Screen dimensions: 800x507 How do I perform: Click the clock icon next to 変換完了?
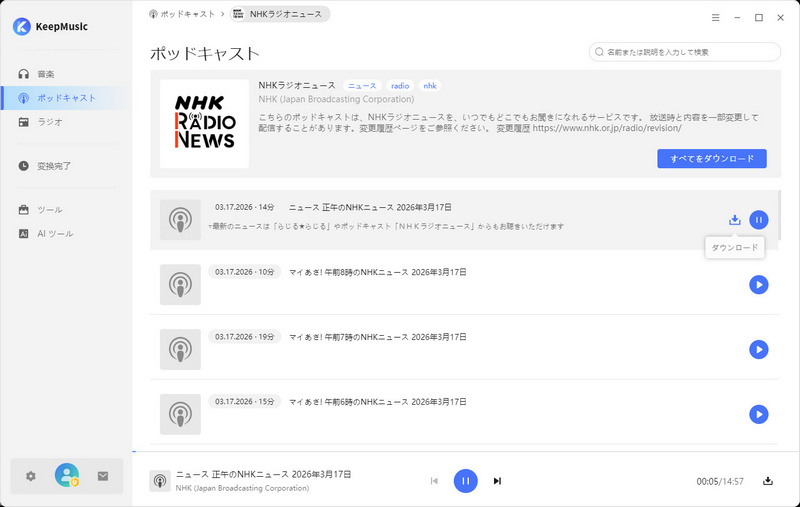(x=23, y=166)
